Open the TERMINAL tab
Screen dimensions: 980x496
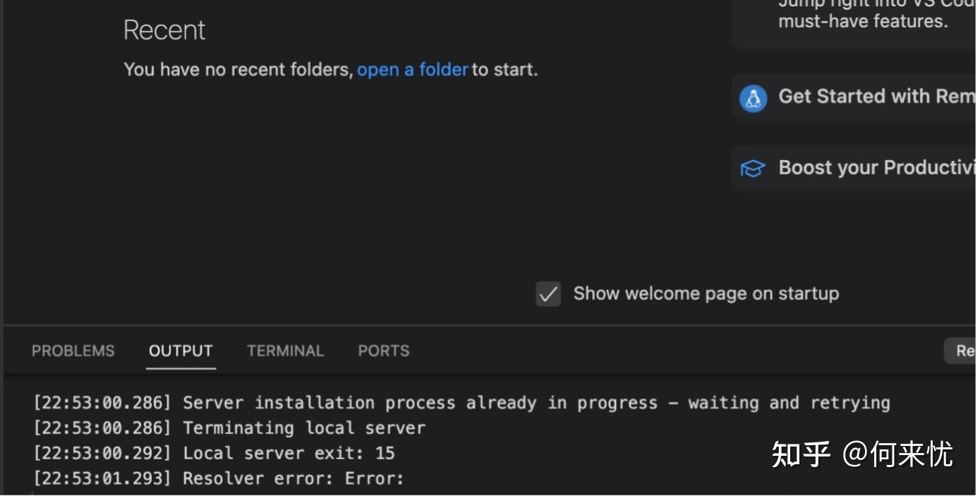[285, 351]
